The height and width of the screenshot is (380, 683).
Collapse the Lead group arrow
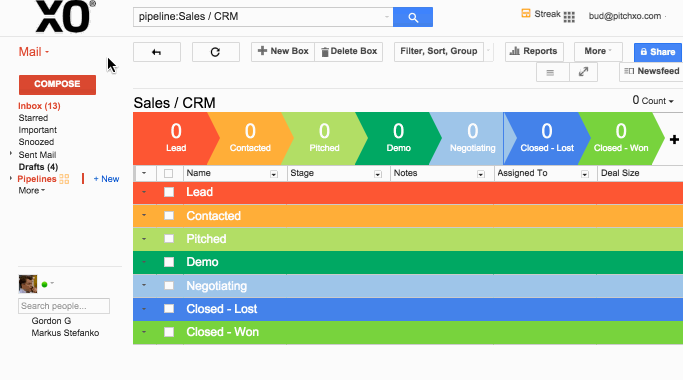click(144, 192)
